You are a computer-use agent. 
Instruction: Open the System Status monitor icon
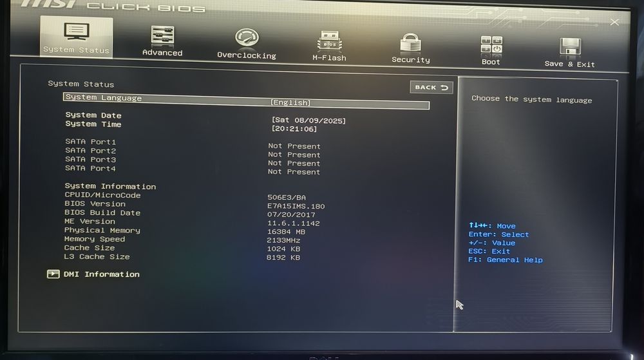pos(77,32)
